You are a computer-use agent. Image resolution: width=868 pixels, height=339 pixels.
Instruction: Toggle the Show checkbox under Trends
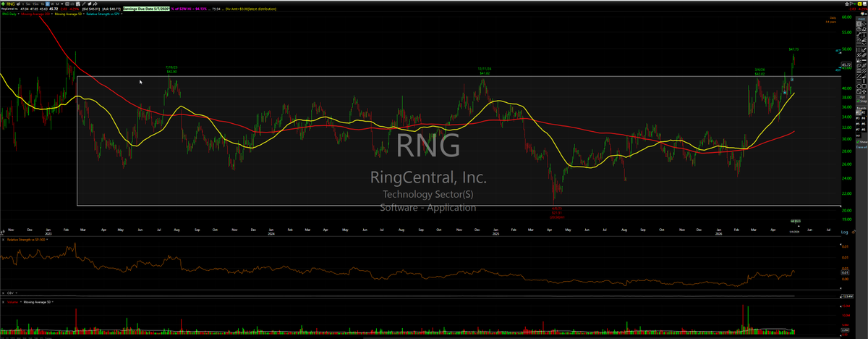pos(858,142)
